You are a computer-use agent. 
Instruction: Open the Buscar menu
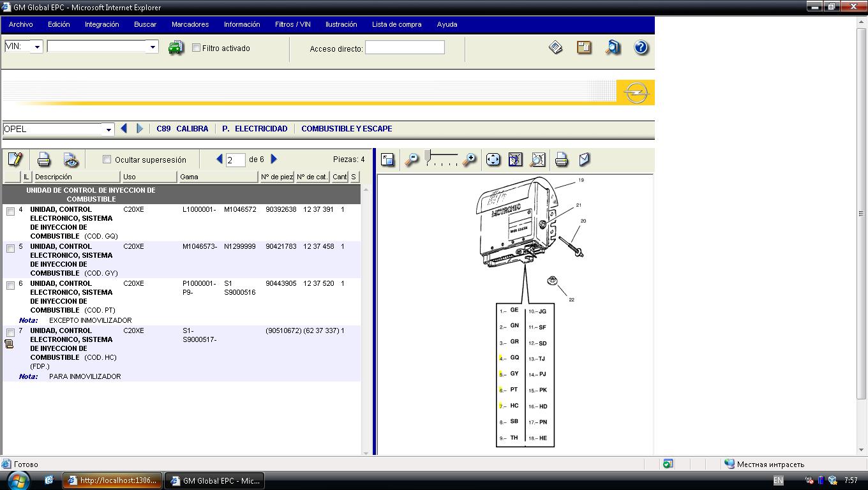pos(146,24)
